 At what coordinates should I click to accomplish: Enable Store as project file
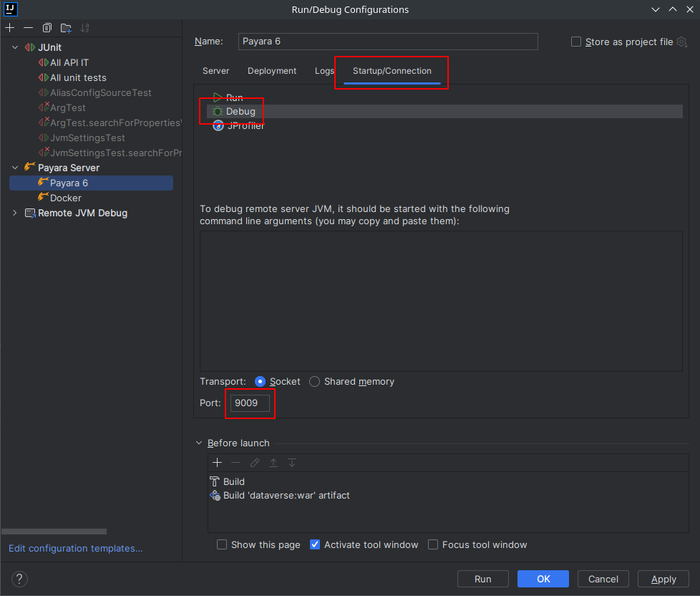(575, 42)
